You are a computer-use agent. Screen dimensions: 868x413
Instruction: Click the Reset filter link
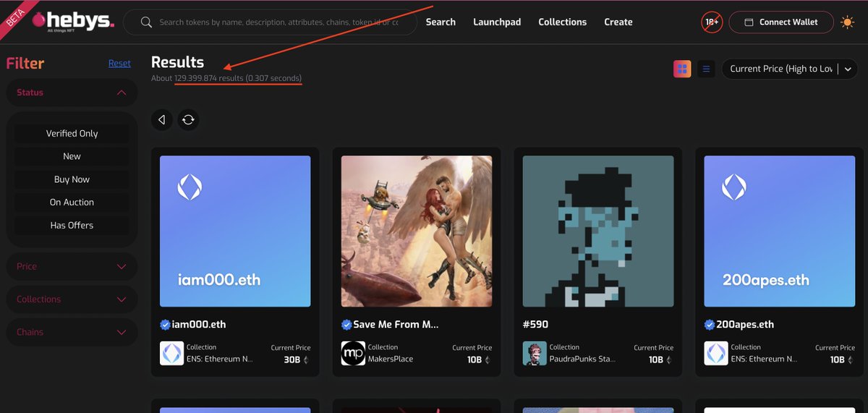[119, 63]
